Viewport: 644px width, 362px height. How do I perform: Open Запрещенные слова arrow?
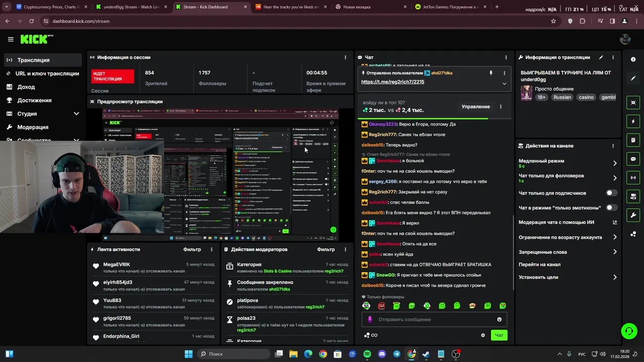pos(615,252)
